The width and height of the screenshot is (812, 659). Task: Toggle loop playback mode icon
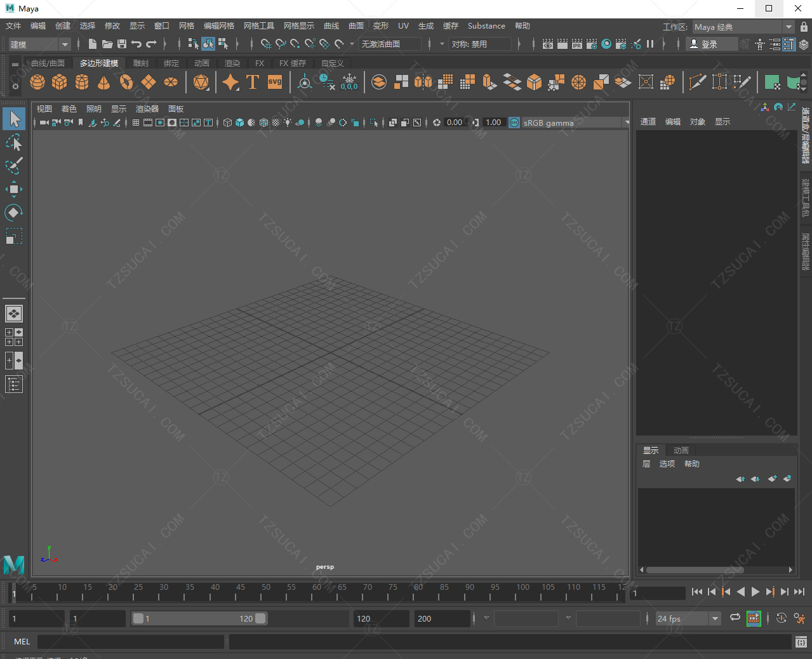pyautogui.click(x=735, y=618)
